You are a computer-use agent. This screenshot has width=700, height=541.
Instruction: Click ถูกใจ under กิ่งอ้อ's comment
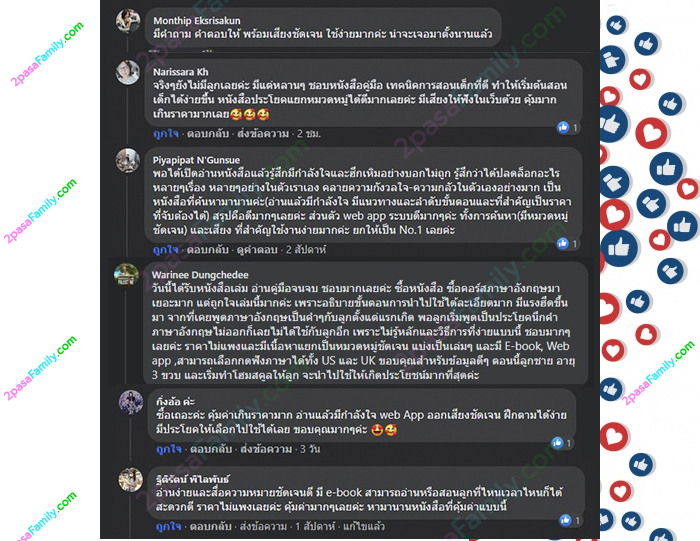(x=169, y=449)
